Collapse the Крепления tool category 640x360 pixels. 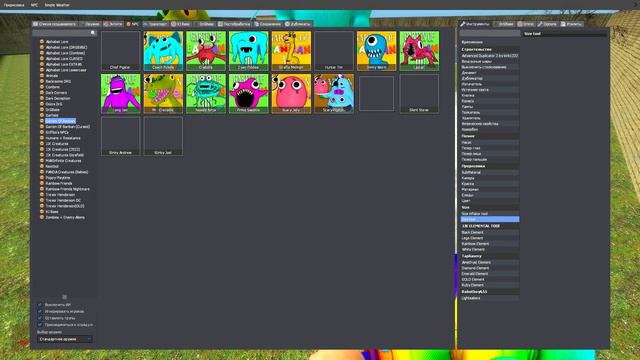point(490,42)
